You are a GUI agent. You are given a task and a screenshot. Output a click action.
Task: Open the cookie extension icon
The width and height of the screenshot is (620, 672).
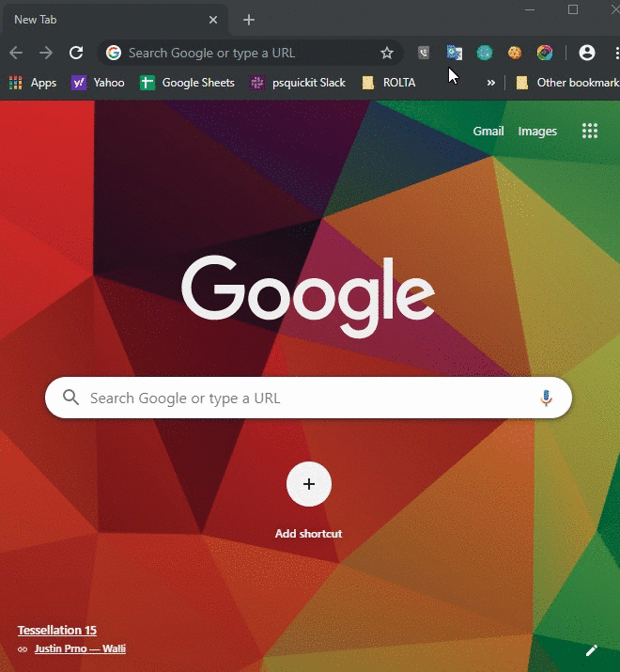tap(515, 53)
